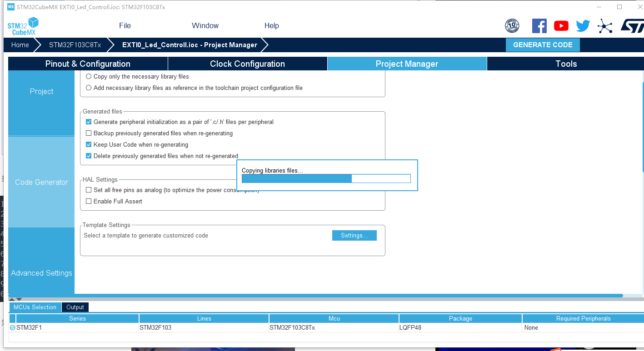The width and height of the screenshot is (644, 351).
Task: Open the Advanced Settings side section
Action: click(x=41, y=273)
